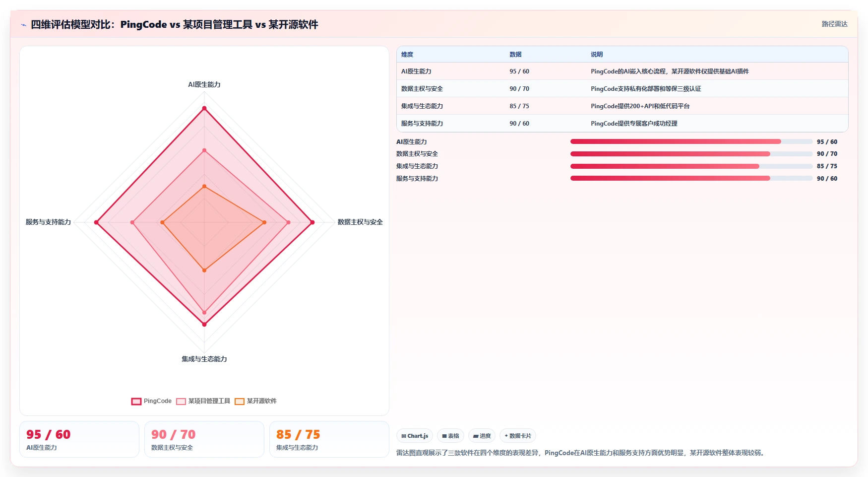868x477 pixels.
Task: Click description 'PingCode提供专属客户成功经理'
Action: (634, 124)
